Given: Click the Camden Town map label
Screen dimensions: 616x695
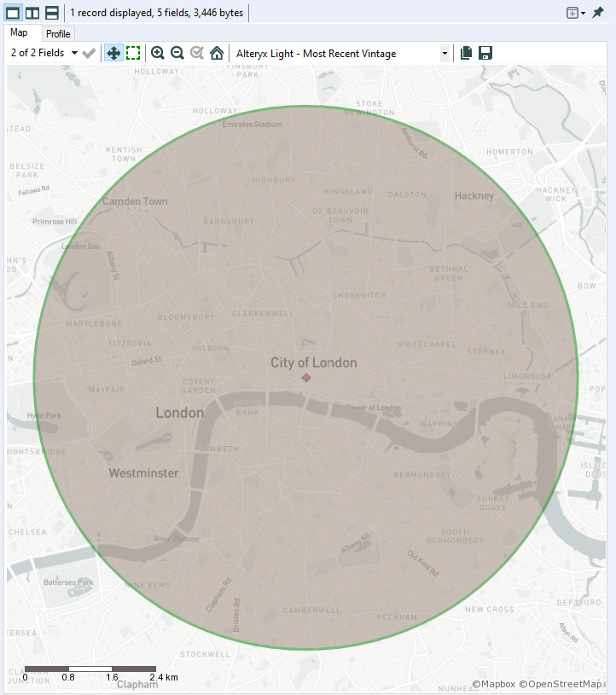Looking at the screenshot, I should pyautogui.click(x=135, y=201).
